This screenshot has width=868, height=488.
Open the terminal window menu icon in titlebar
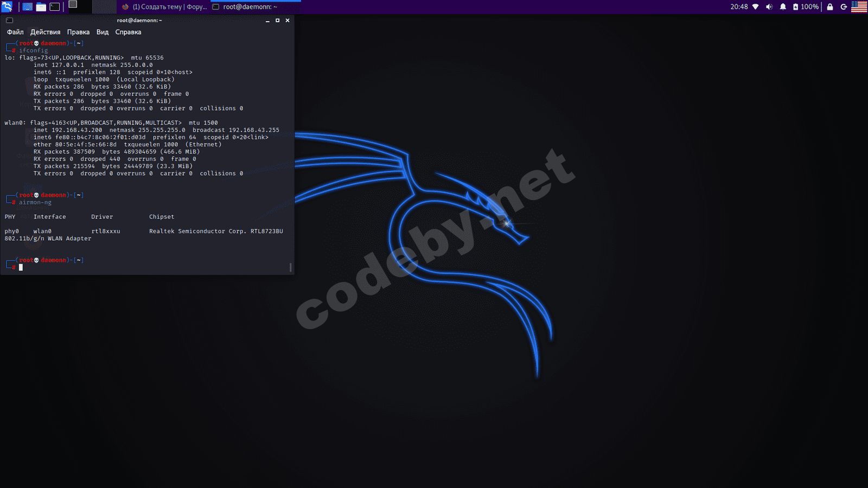click(9, 21)
